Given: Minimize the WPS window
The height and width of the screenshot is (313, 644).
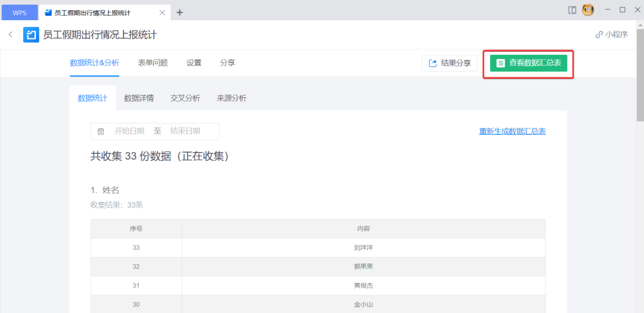Looking at the screenshot, I should (608, 10).
